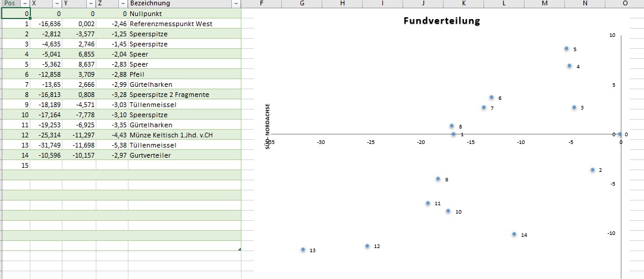Select chart data point labeled 9
Viewport: 644px width, 279px height.
438,179
